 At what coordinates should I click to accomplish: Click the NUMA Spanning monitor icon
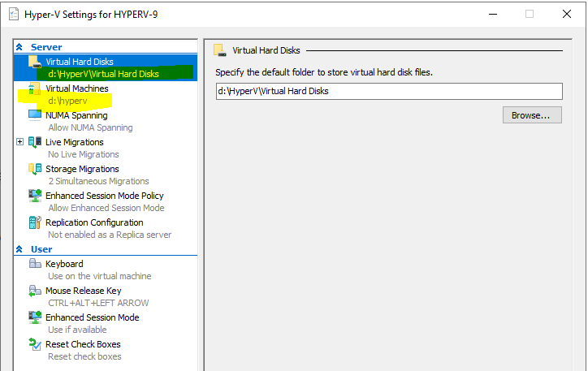tap(35, 114)
